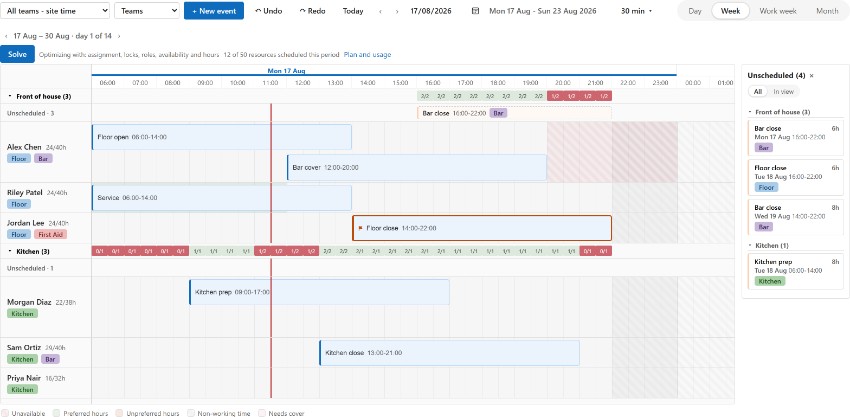Switch to Month view
This screenshot has height=417, width=850.
(x=827, y=11)
